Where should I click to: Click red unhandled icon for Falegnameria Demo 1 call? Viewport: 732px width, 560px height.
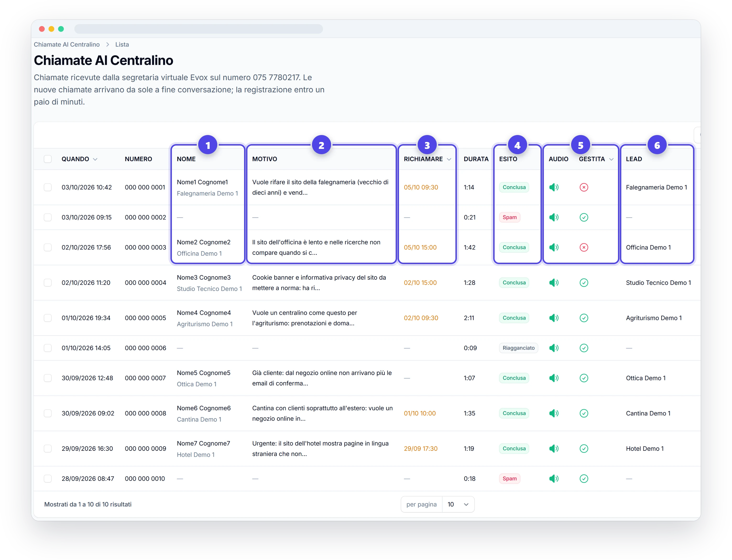(x=584, y=187)
